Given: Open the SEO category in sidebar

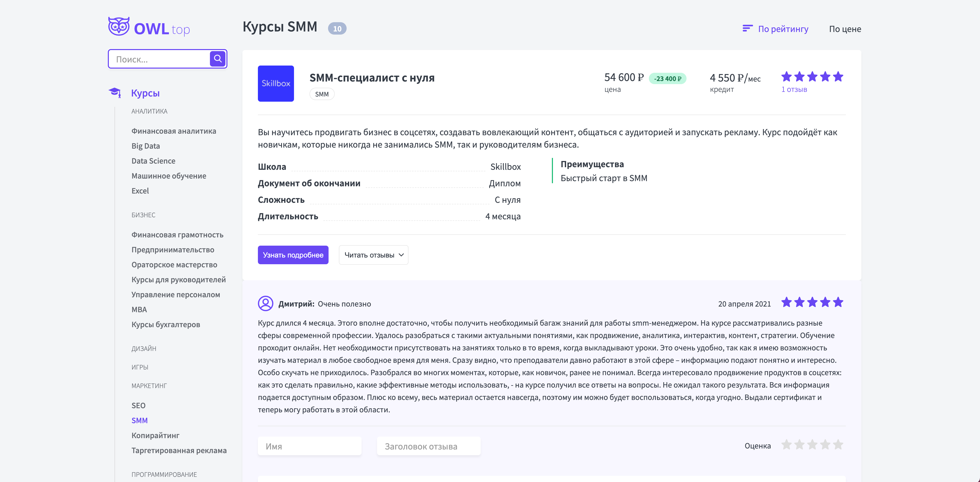Looking at the screenshot, I should pyautogui.click(x=138, y=405).
